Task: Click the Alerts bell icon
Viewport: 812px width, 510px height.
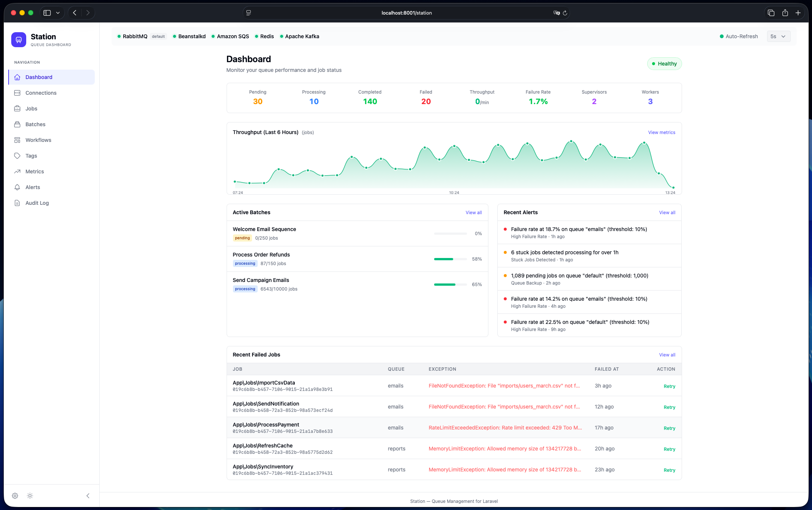Action: coord(17,187)
